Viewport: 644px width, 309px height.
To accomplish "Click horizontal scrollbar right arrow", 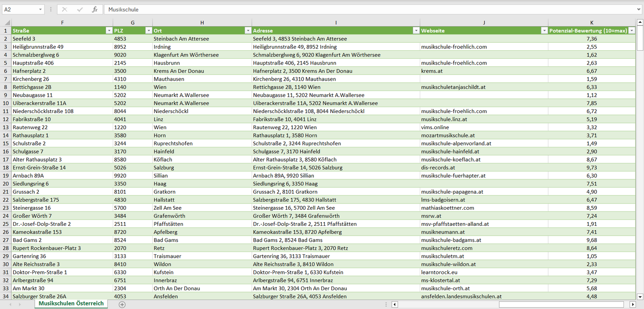I will (632, 304).
